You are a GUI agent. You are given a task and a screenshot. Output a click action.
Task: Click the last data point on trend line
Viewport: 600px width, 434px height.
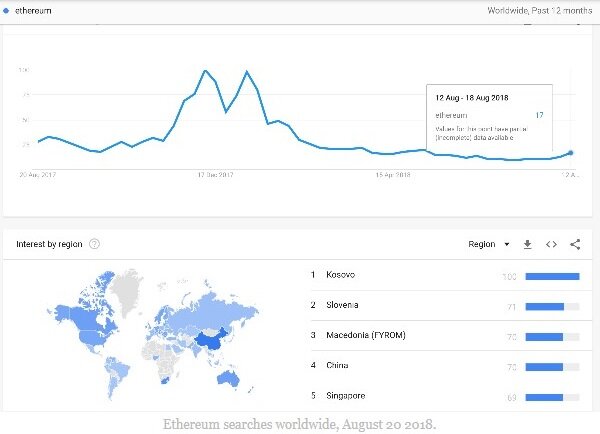click(570, 153)
